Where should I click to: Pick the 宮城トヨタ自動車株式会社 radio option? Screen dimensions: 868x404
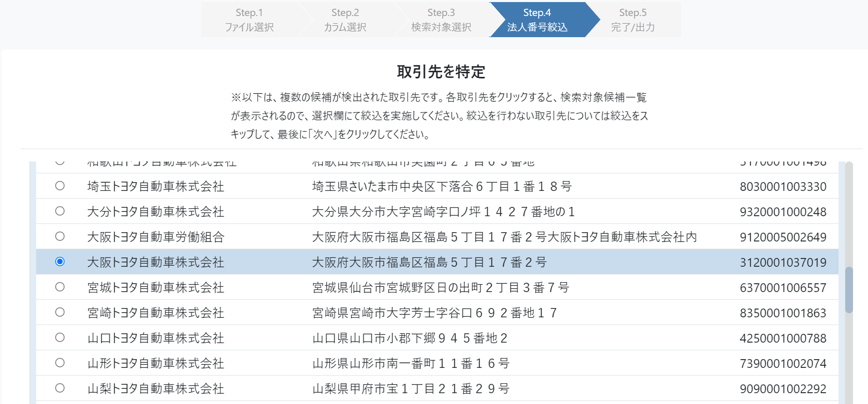[x=60, y=287]
